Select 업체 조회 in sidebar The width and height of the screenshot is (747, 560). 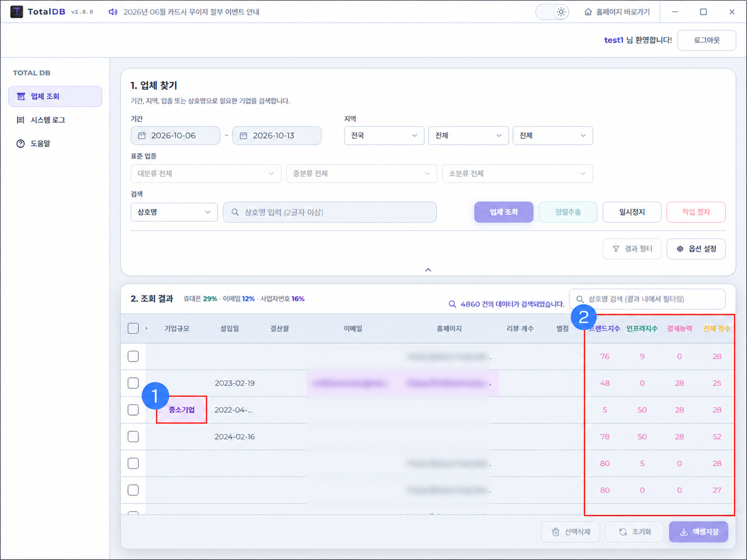(x=55, y=96)
